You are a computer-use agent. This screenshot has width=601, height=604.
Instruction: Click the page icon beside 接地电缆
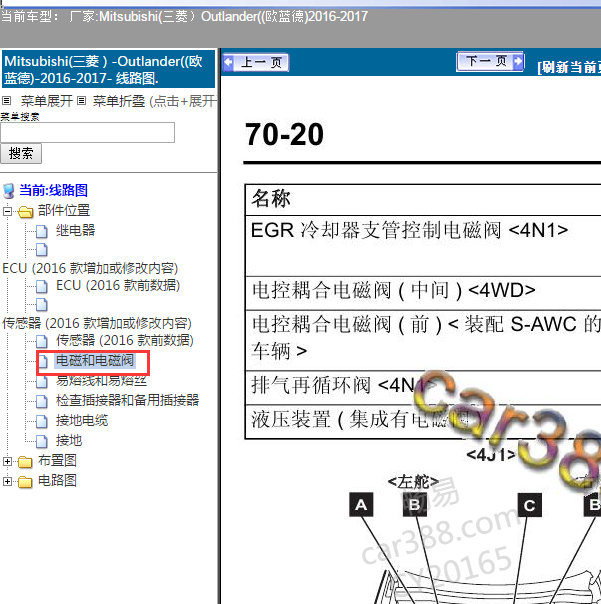[x=42, y=421]
